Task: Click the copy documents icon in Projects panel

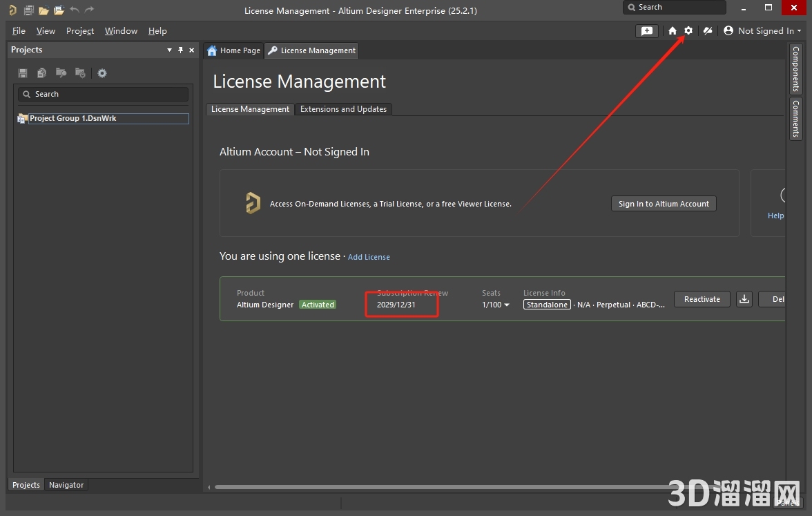Action: tap(42, 73)
